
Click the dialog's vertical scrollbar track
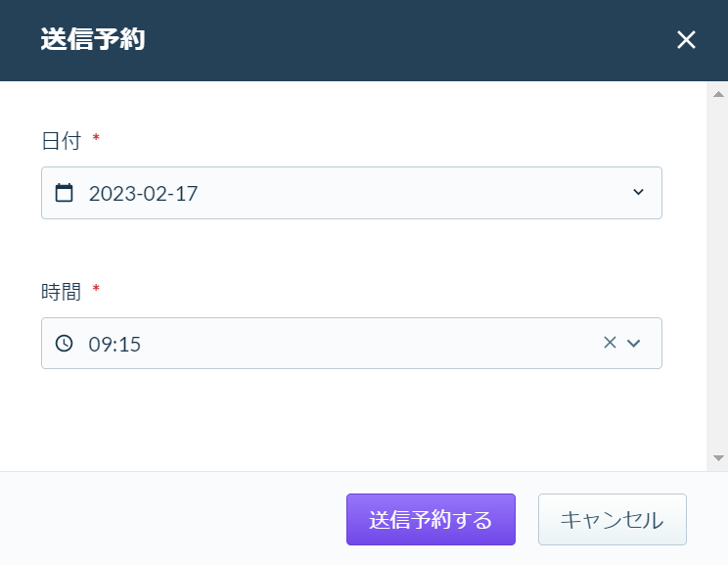coord(718,276)
